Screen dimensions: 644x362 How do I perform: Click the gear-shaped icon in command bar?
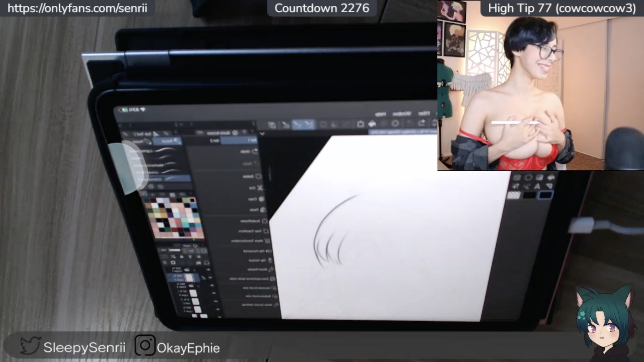pos(396,123)
